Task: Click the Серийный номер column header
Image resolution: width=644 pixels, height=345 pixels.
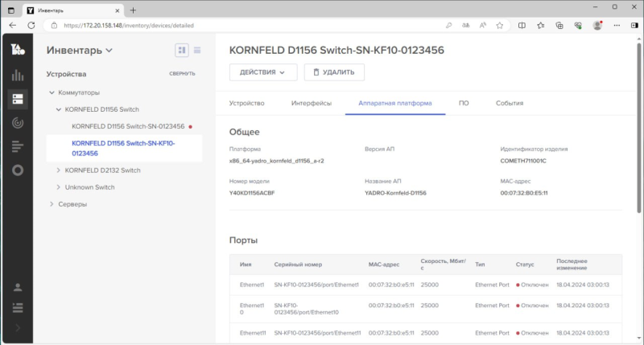Action: coord(298,265)
